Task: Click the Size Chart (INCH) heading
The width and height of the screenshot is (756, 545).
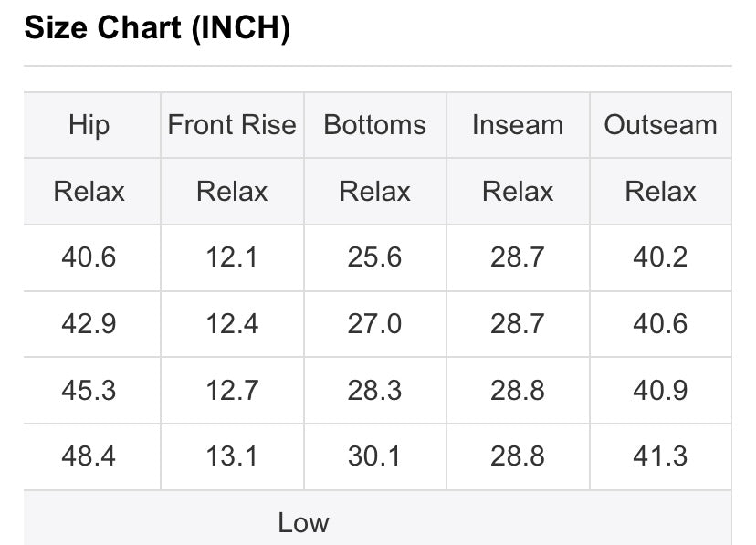Action: [157, 28]
